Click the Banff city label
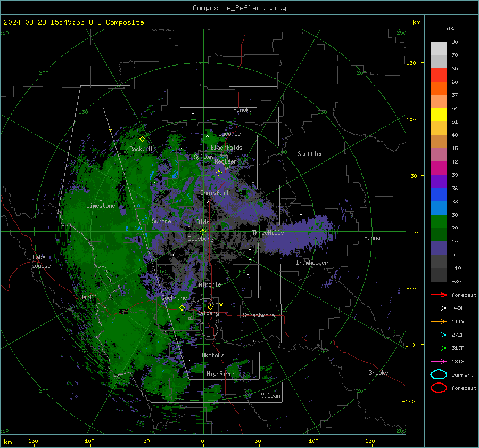 click(88, 297)
